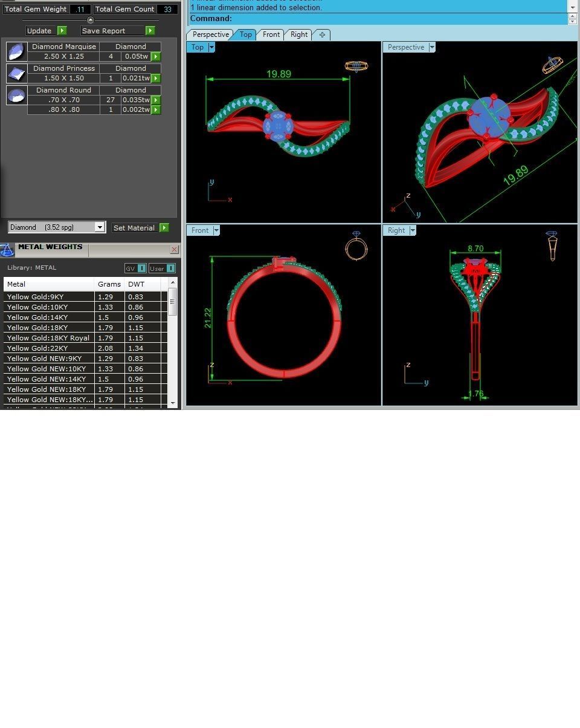Add a new viewport tab with plus
The height and width of the screenshot is (728, 580).
322,34
